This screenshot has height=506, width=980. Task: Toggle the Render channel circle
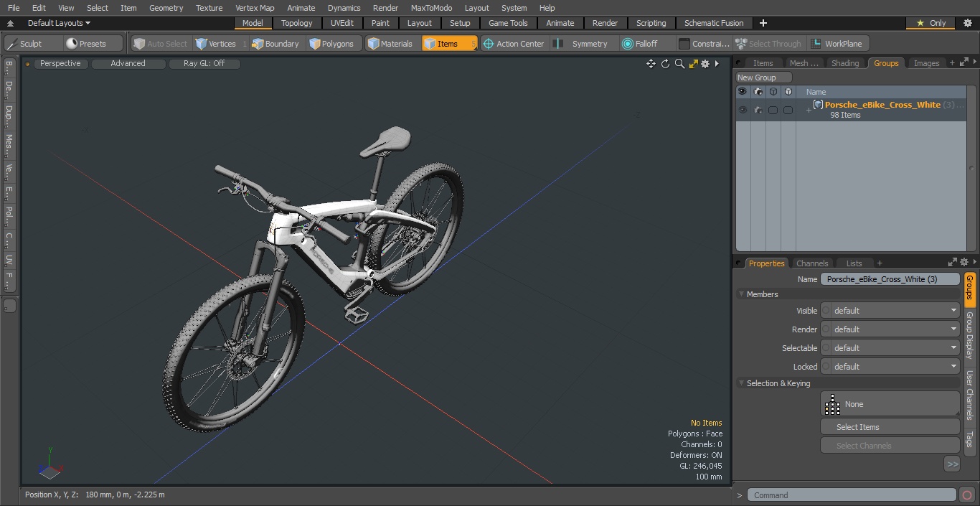(x=826, y=329)
